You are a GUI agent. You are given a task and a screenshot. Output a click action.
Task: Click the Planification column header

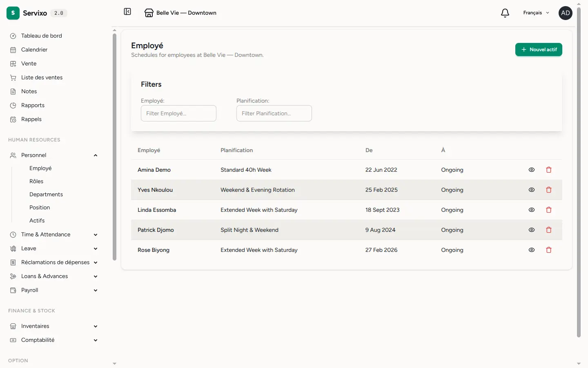[237, 150]
